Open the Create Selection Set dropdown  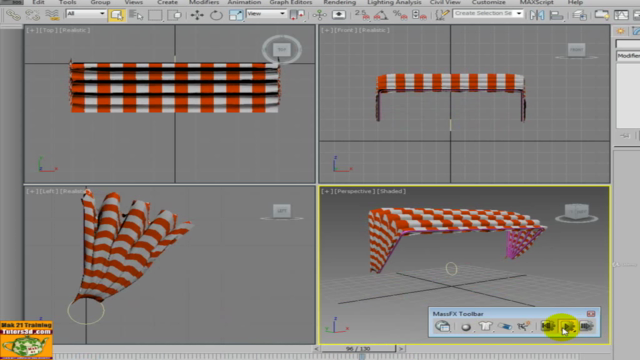pos(488,13)
